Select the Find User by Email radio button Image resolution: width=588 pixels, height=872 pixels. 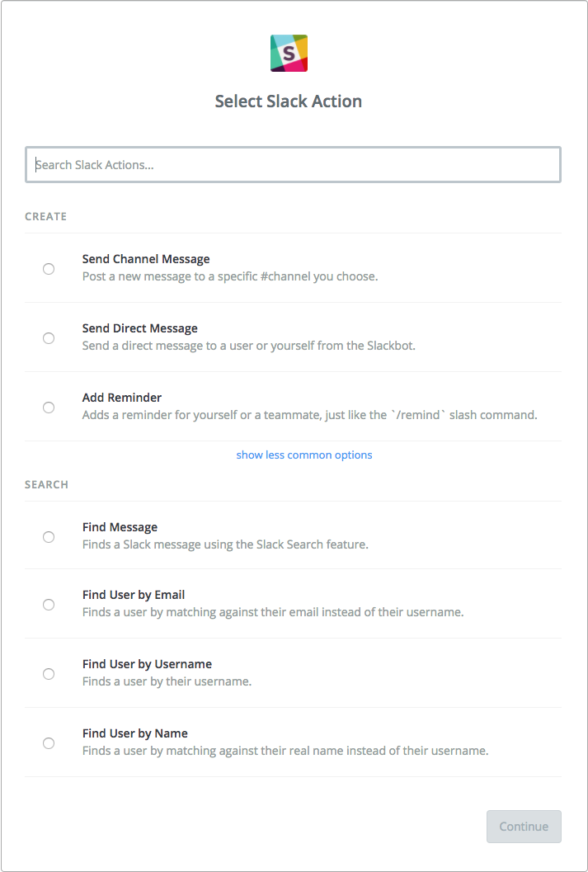[x=49, y=605]
